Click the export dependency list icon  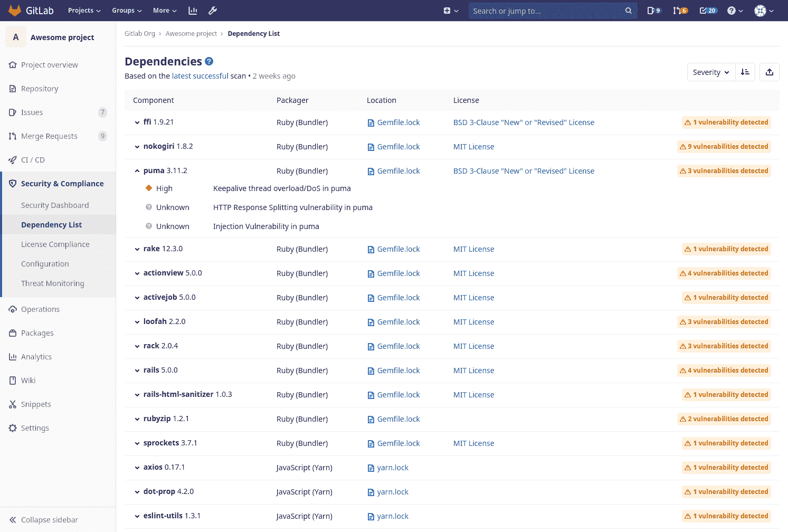click(769, 72)
